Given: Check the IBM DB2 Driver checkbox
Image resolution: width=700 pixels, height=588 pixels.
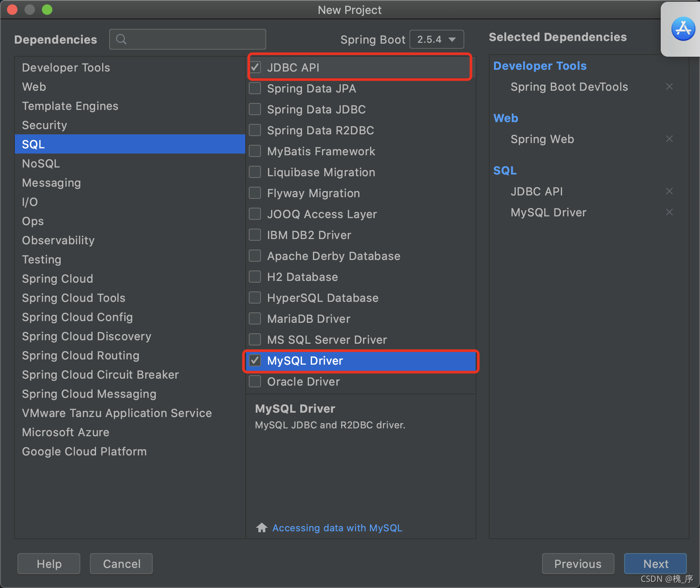Looking at the screenshot, I should click(255, 235).
